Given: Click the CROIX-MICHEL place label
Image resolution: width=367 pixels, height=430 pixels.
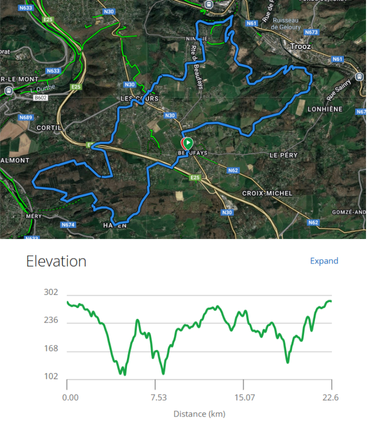Looking at the screenshot, I should tap(267, 193).
